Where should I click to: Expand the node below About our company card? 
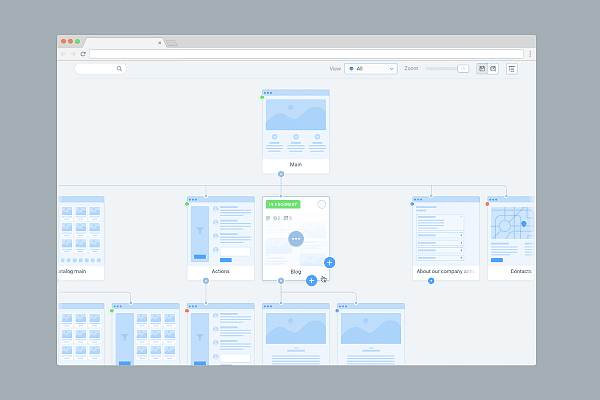point(431,281)
